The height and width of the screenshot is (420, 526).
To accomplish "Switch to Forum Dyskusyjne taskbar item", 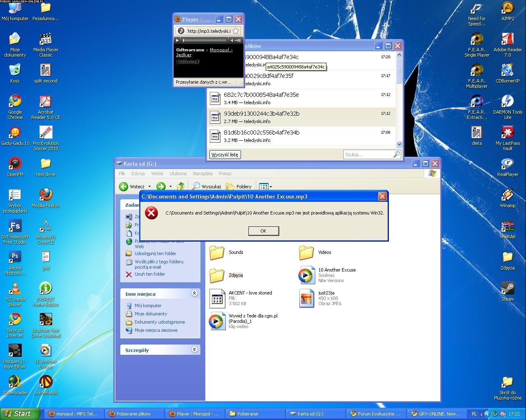I will point(376,414).
